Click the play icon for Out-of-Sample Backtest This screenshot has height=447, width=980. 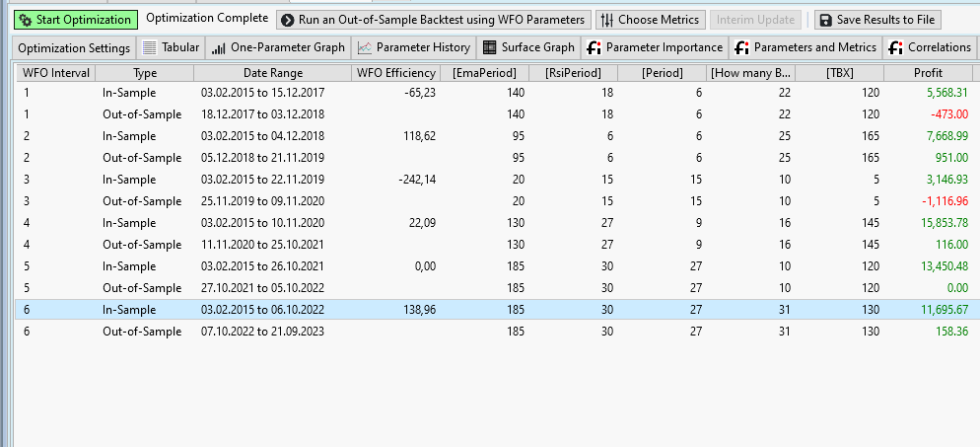[288, 20]
